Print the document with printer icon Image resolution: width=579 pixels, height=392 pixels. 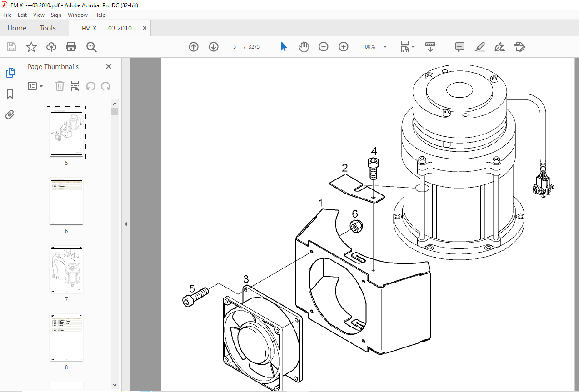click(x=71, y=47)
